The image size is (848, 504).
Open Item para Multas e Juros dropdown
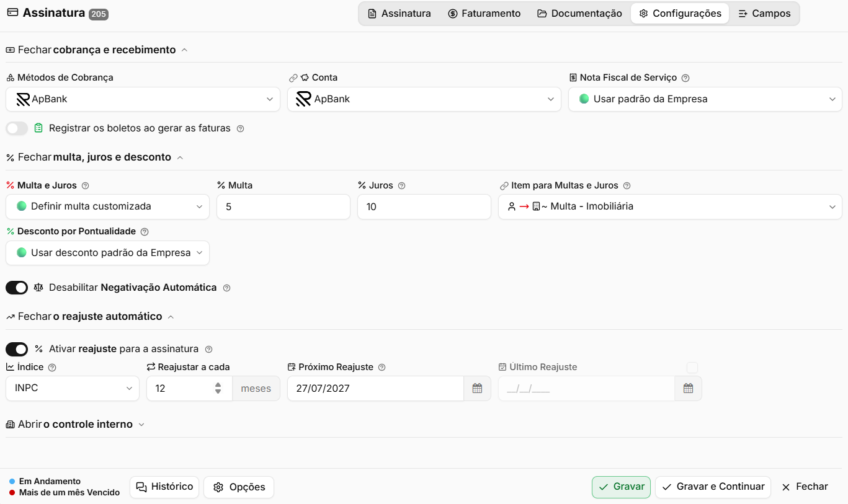point(670,206)
